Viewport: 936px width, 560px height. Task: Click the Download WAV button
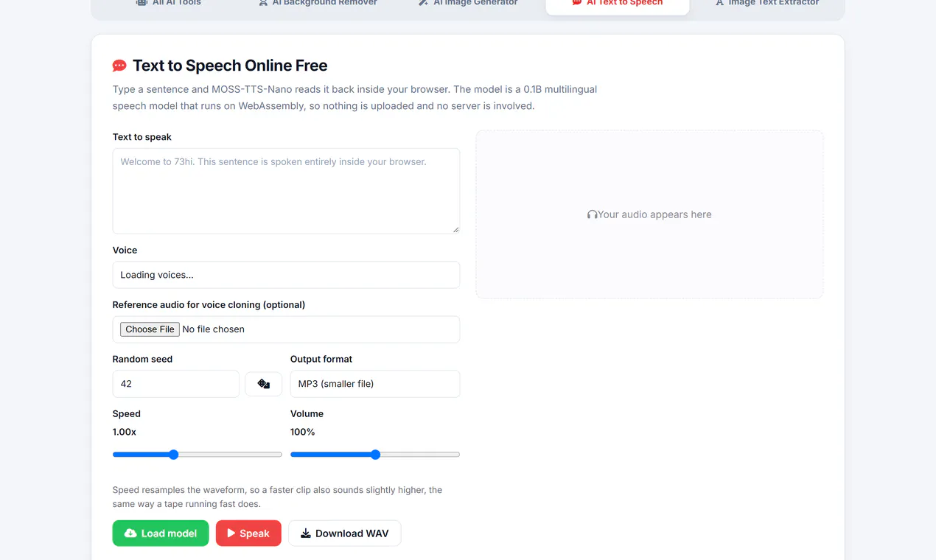[x=344, y=533]
